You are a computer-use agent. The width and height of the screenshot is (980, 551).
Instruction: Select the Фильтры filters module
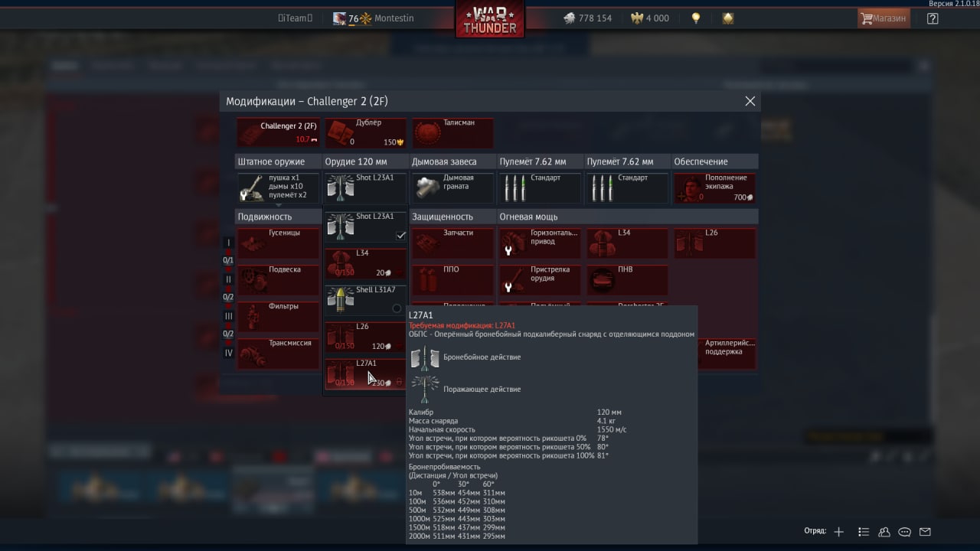pyautogui.click(x=278, y=317)
